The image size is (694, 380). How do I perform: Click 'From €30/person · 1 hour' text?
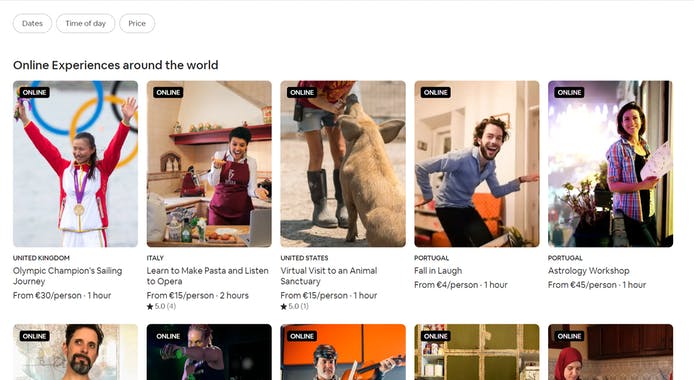(62, 296)
